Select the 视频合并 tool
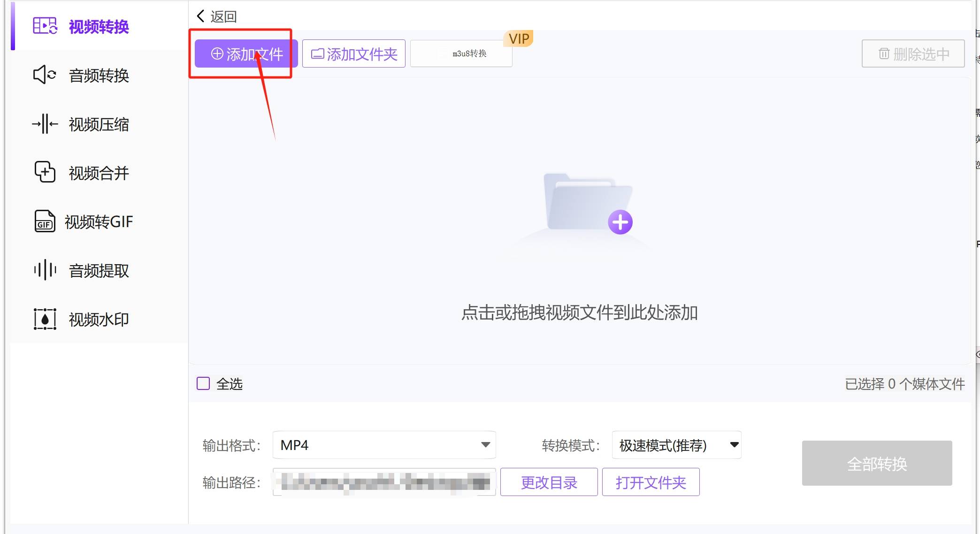 click(x=99, y=172)
